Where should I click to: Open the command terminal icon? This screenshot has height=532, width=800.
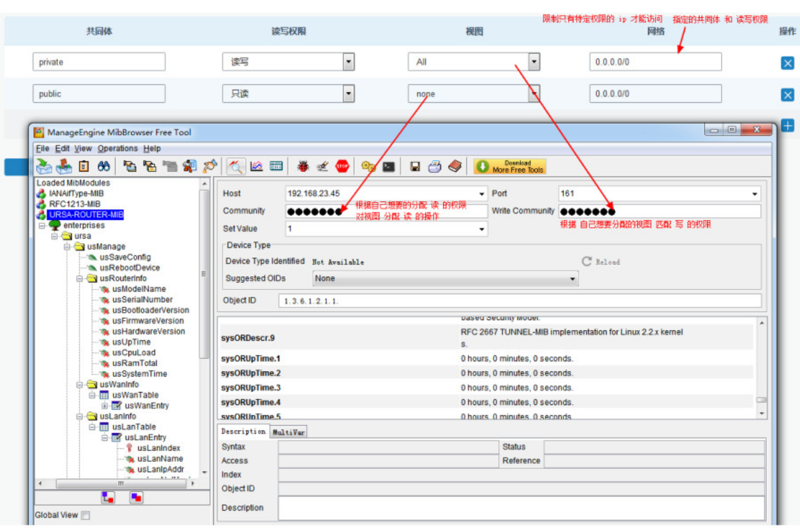coord(389,166)
